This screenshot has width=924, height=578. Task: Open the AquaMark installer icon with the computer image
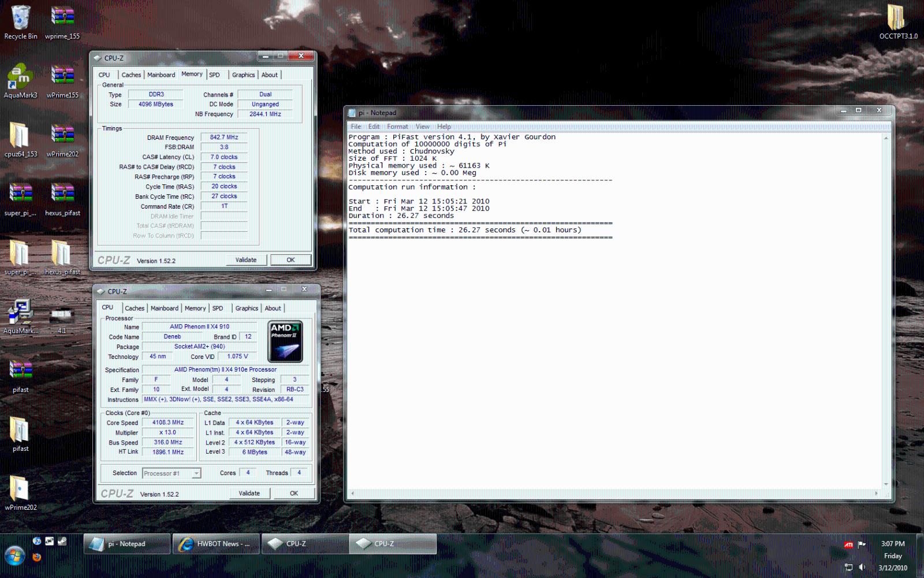(x=20, y=317)
